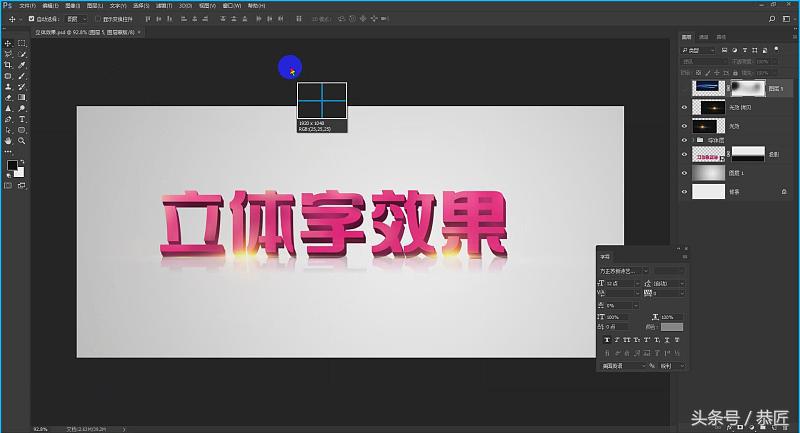
Task: Select the Move tool in the toolbox
Action: click(8, 43)
